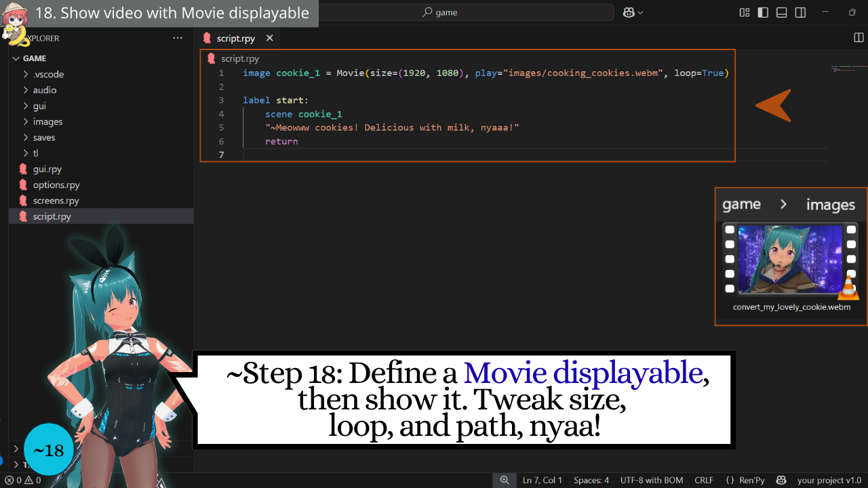Screen dimensions: 868x488
Task: Click 'your project v1.0' status bar entry
Action: (829, 480)
